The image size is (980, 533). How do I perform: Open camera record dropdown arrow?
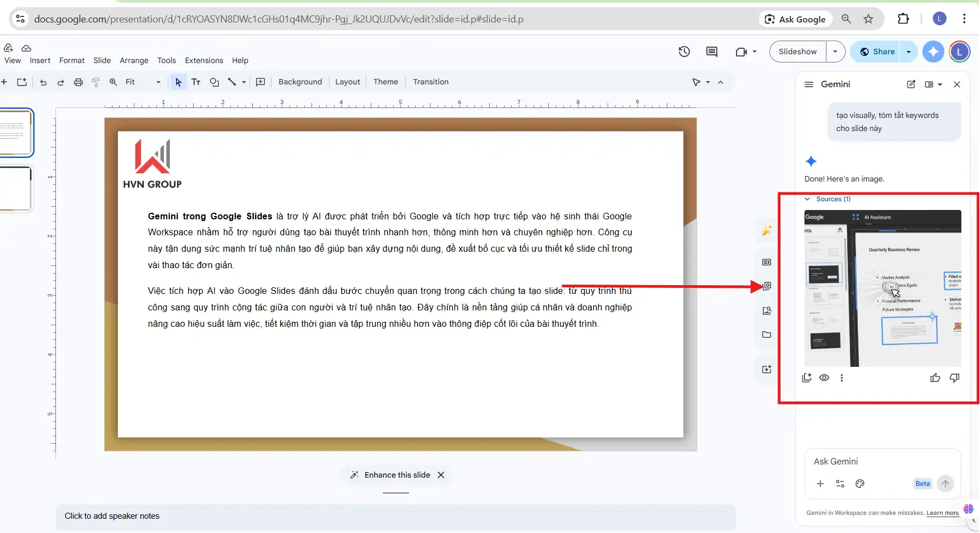coord(755,52)
